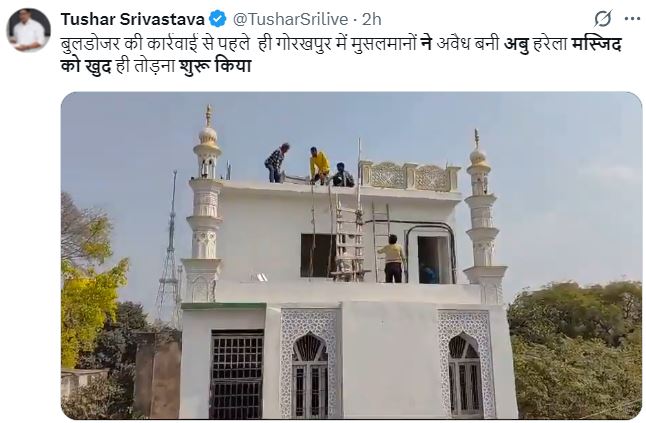
Task: Click the man in yellow shirt on roof
Action: tap(319, 165)
